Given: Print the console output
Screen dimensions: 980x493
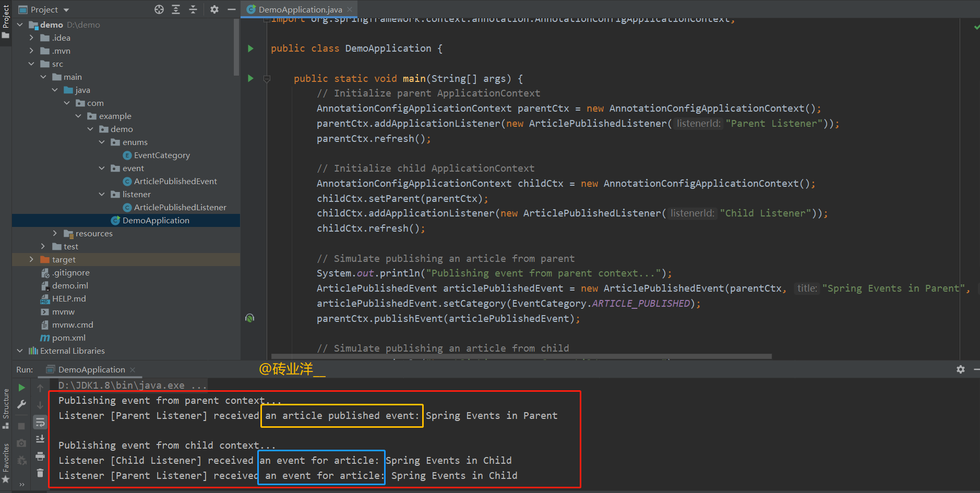Looking at the screenshot, I should point(40,456).
